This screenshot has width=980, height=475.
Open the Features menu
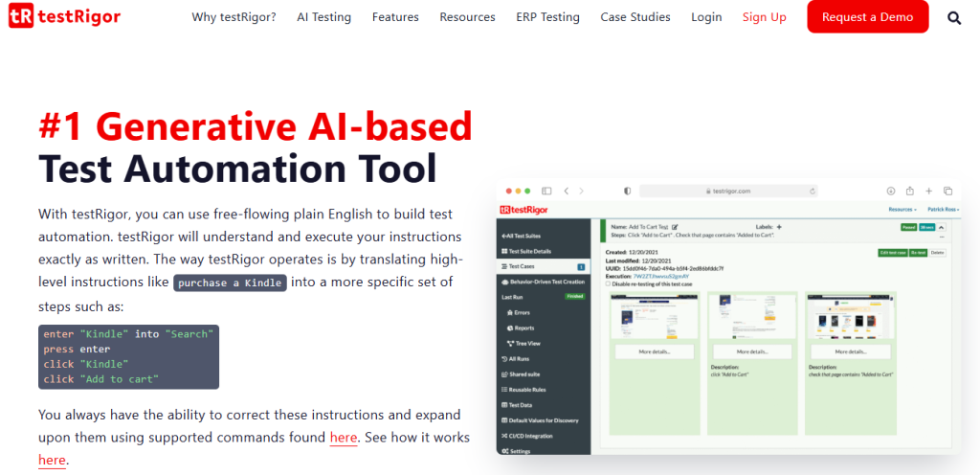click(x=395, y=17)
